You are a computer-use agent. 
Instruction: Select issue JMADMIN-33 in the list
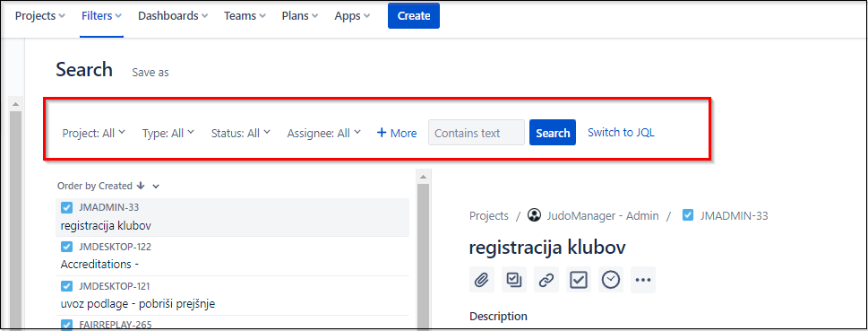[x=233, y=217]
